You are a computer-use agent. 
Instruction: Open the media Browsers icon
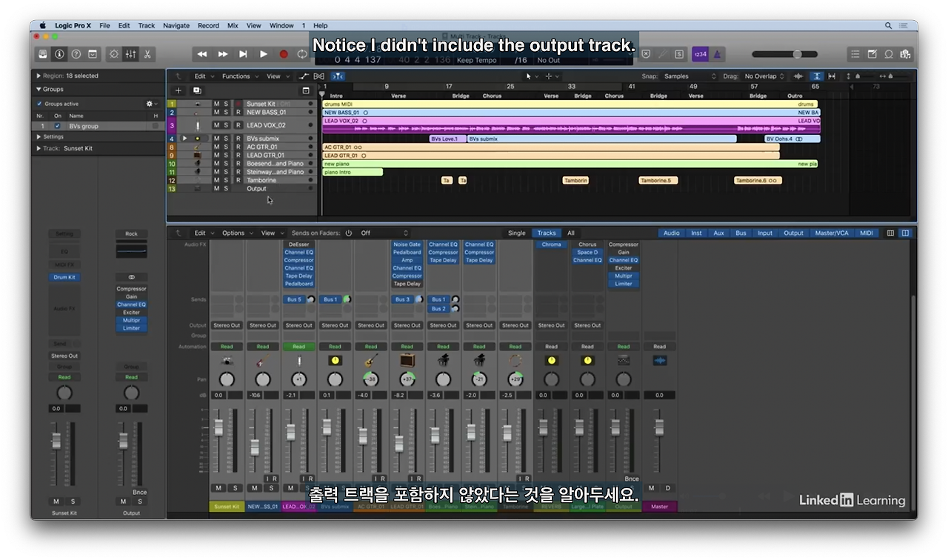pos(905,54)
